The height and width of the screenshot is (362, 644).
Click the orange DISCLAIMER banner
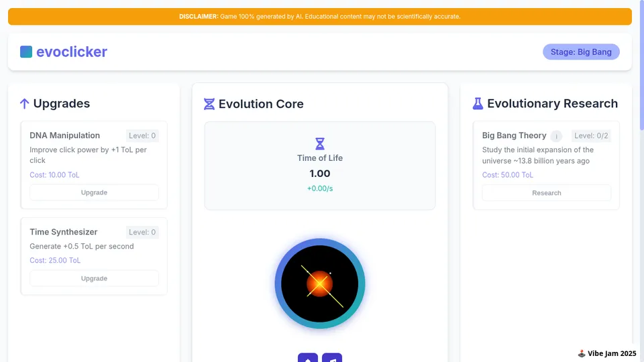[319, 16]
